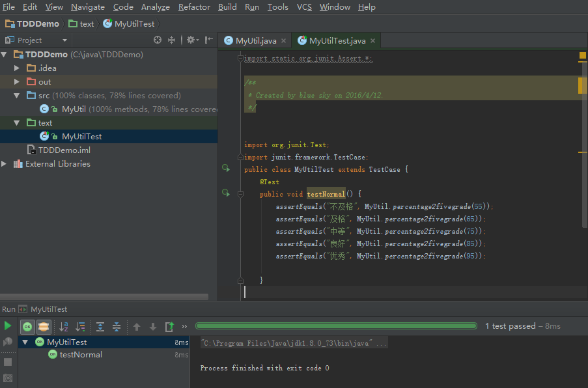Click the Scroll from Source crosshair icon

[158, 40]
